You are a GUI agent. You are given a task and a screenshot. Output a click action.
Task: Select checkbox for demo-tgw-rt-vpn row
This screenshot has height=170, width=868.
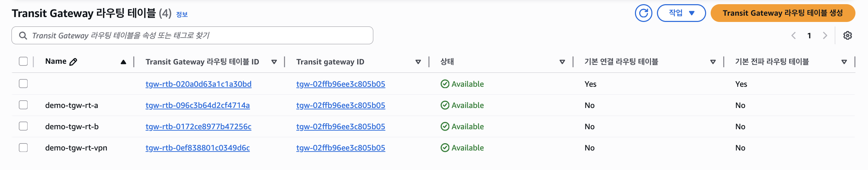pos(23,148)
